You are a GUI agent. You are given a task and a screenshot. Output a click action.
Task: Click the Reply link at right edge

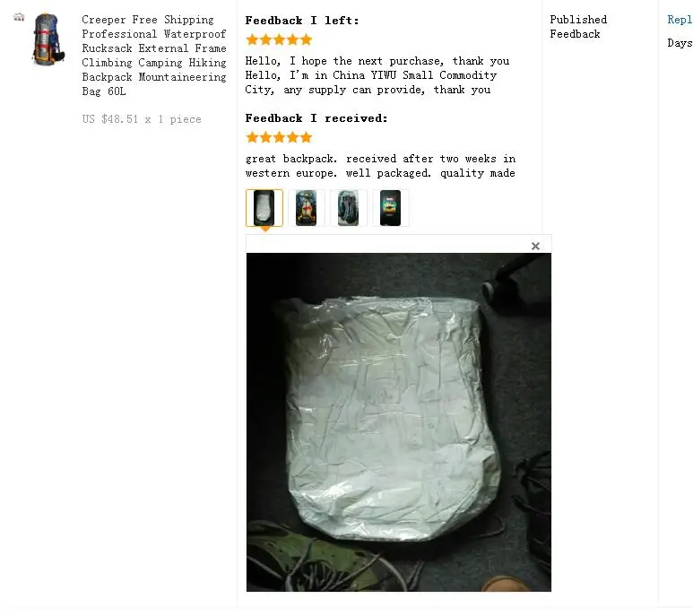coord(680,20)
